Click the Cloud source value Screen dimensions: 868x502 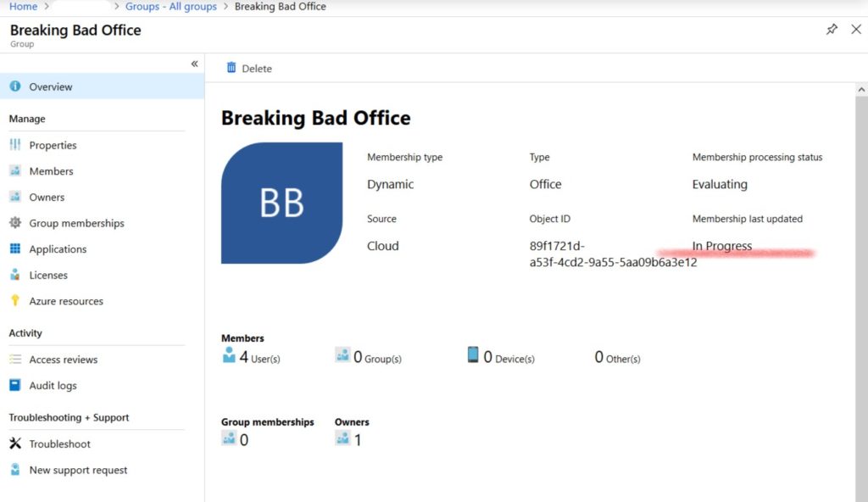pyautogui.click(x=382, y=246)
